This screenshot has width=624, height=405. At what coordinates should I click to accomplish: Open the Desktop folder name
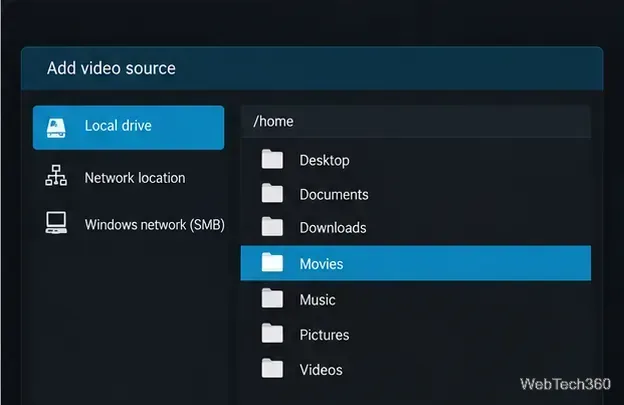pyautogui.click(x=325, y=161)
